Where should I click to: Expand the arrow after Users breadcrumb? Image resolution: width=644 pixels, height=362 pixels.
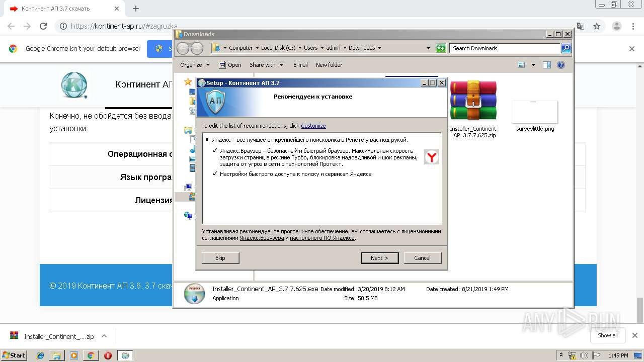322,48
